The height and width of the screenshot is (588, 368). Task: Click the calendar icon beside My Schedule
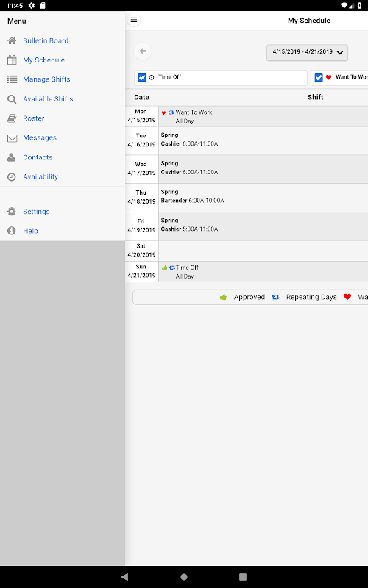[12, 60]
